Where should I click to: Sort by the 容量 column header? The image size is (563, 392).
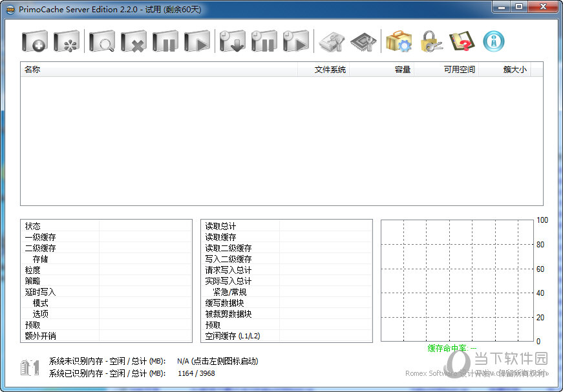(381, 69)
